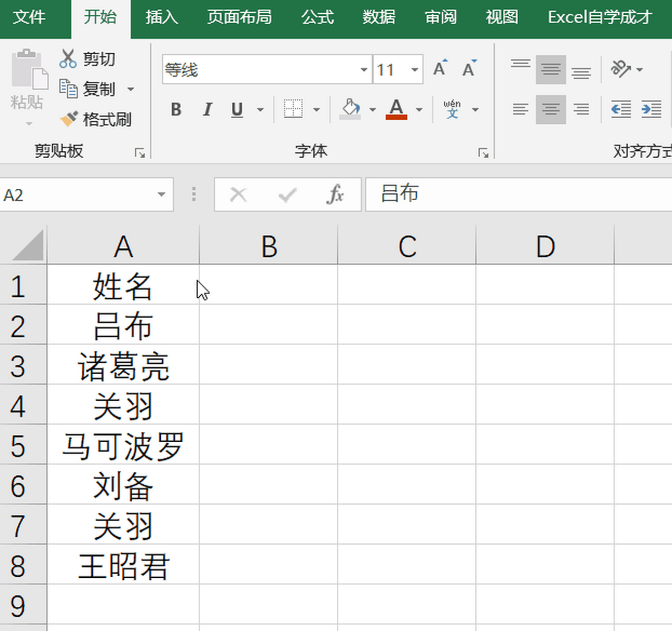
Task: Open the 文件 menu
Action: pyautogui.click(x=29, y=17)
